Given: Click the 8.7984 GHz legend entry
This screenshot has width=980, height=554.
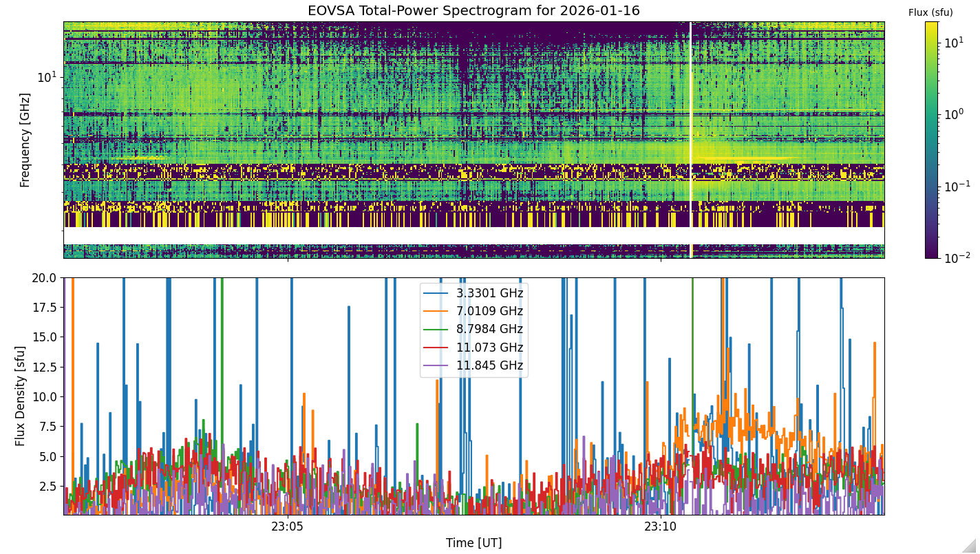Looking at the screenshot, I should coord(489,329).
